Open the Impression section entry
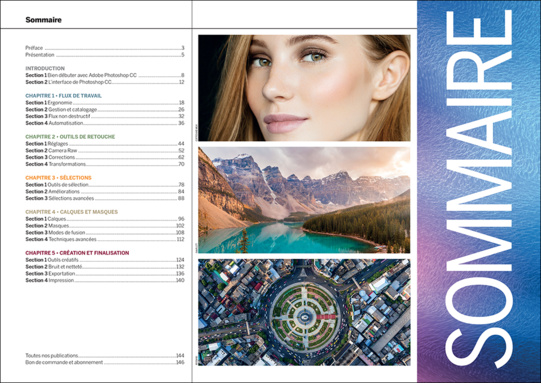 [x=105, y=280]
